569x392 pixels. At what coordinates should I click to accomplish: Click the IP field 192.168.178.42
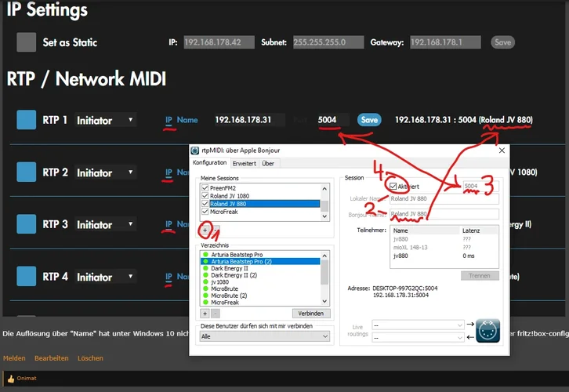coord(219,42)
